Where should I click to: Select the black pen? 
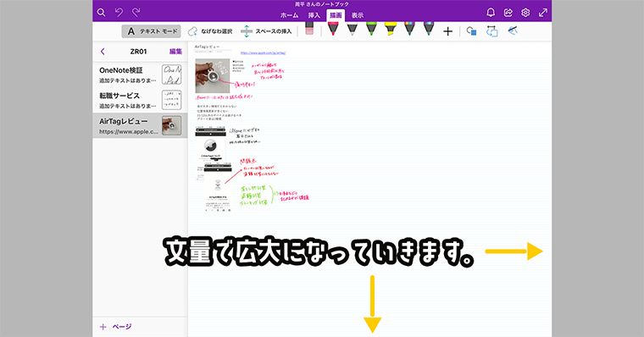coord(352,29)
